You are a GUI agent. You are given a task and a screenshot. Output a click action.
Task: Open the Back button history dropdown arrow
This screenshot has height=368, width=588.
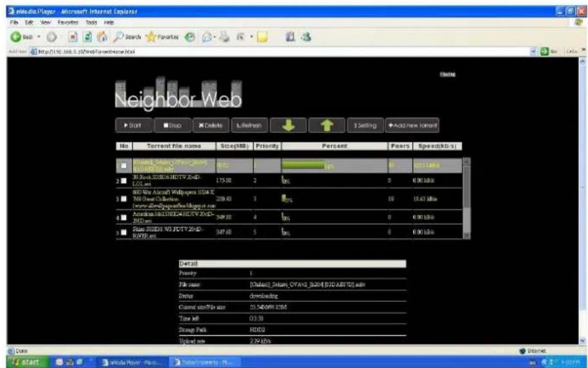coord(39,37)
